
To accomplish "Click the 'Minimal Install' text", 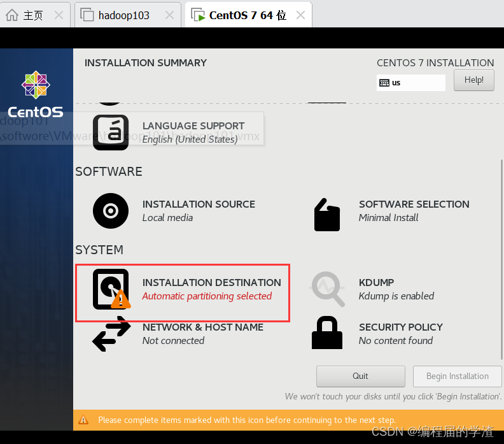I will 389,218.
